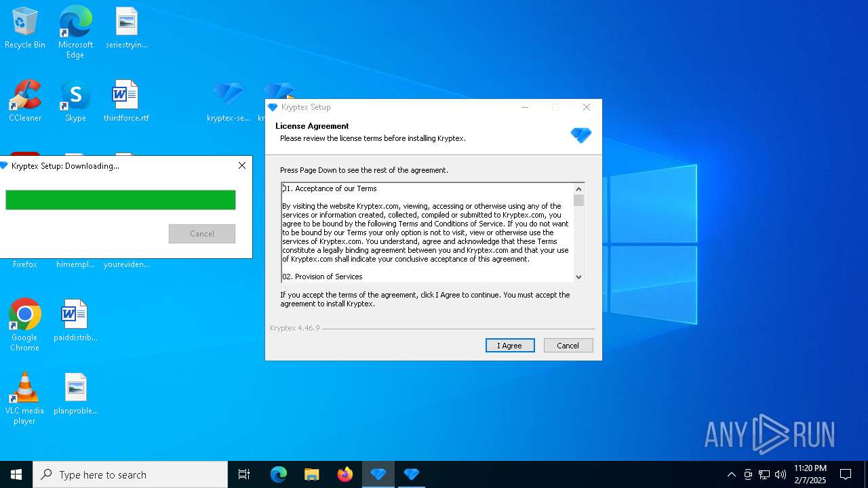The height and width of the screenshot is (488, 868).
Task: Close the Kryptex Setup license window
Action: tap(587, 107)
